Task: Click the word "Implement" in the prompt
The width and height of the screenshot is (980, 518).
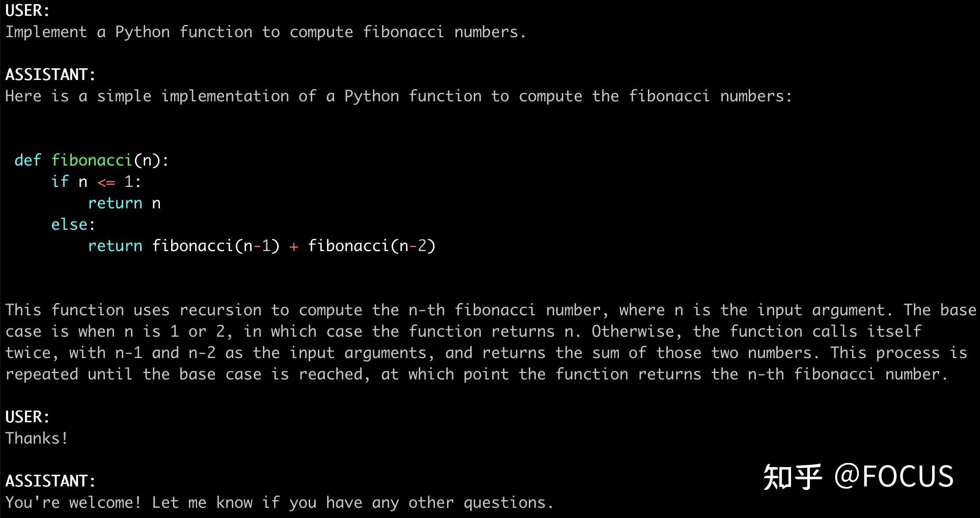Action: tap(46, 32)
